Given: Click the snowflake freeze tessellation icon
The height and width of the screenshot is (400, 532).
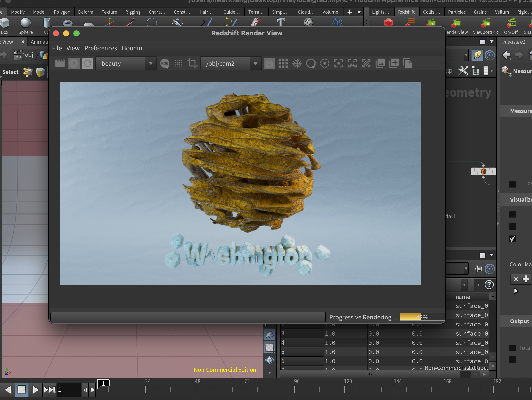Looking at the screenshot, I should [297, 63].
